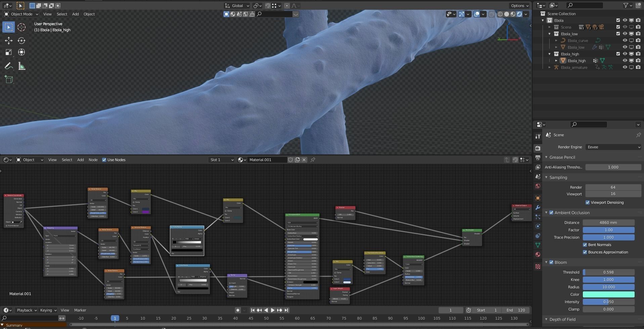644x329 pixels.
Task: Switch viewport to material preview shading
Action: pyautogui.click(x=513, y=14)
